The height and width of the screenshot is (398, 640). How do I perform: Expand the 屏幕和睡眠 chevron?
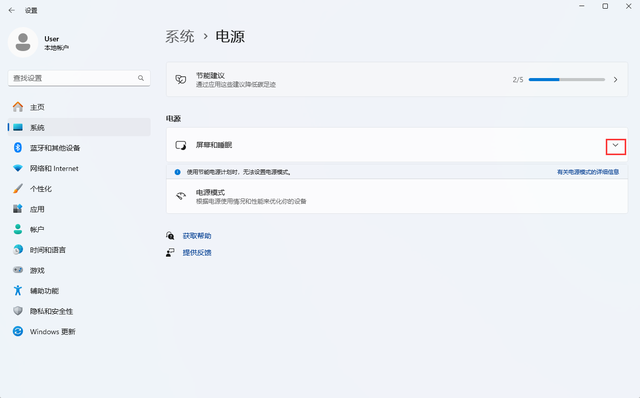[616, 146]
